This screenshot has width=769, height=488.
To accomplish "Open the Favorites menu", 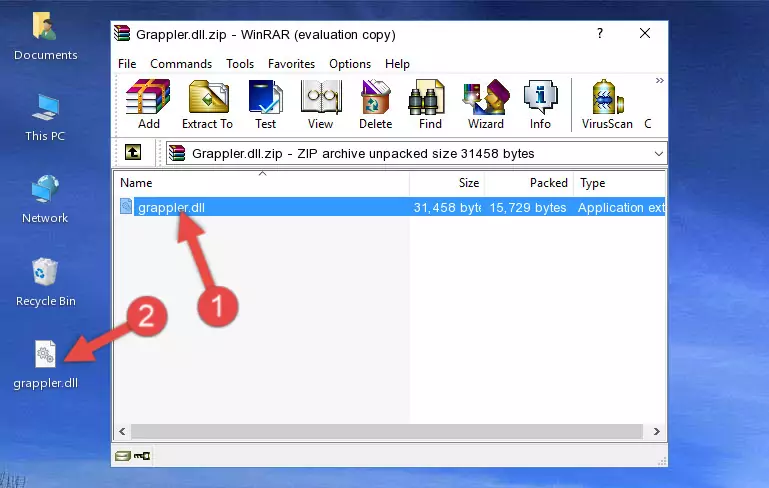I will click(291, 64).
